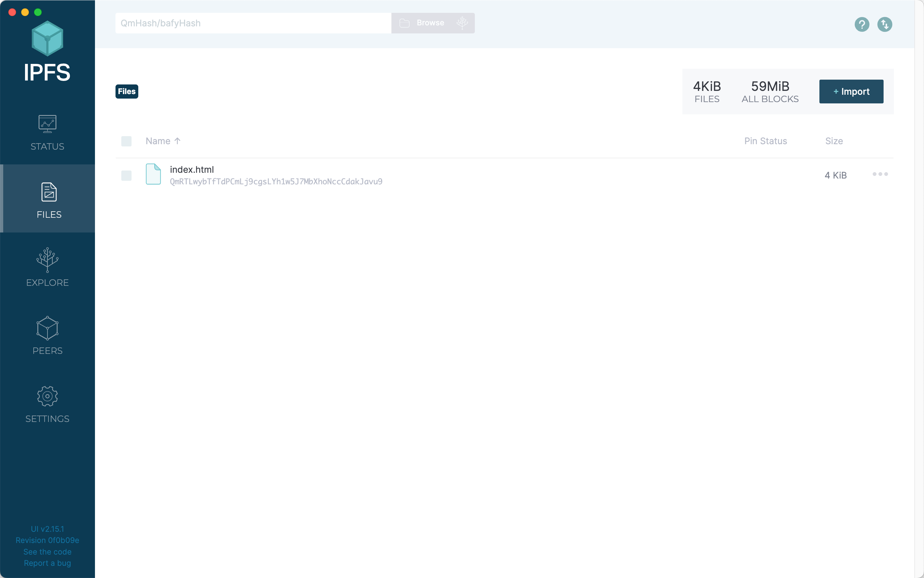Click the Browse button text
The width and height of the screenshot is (924, 578).
(430, 23)
